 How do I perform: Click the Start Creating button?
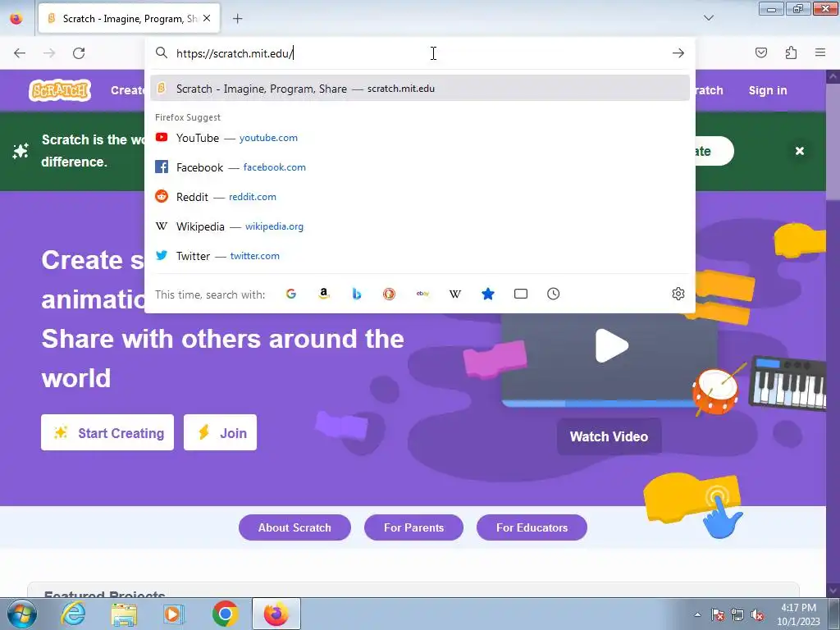click(107, 432)
